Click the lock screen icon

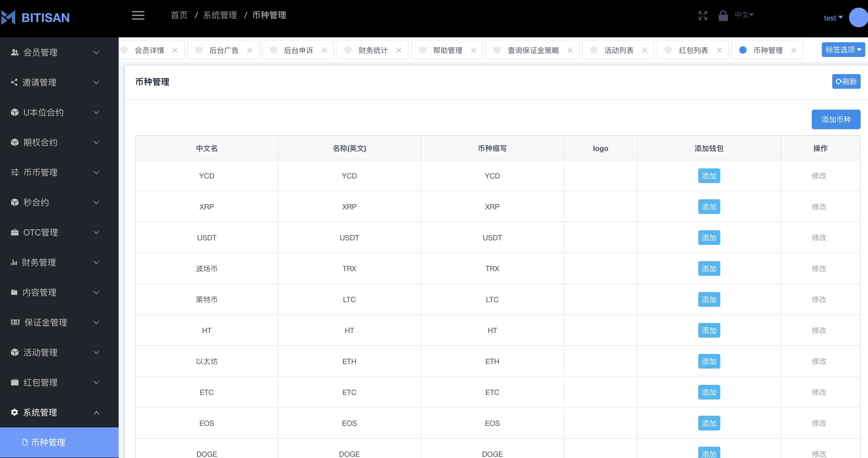tap(723, 16)
